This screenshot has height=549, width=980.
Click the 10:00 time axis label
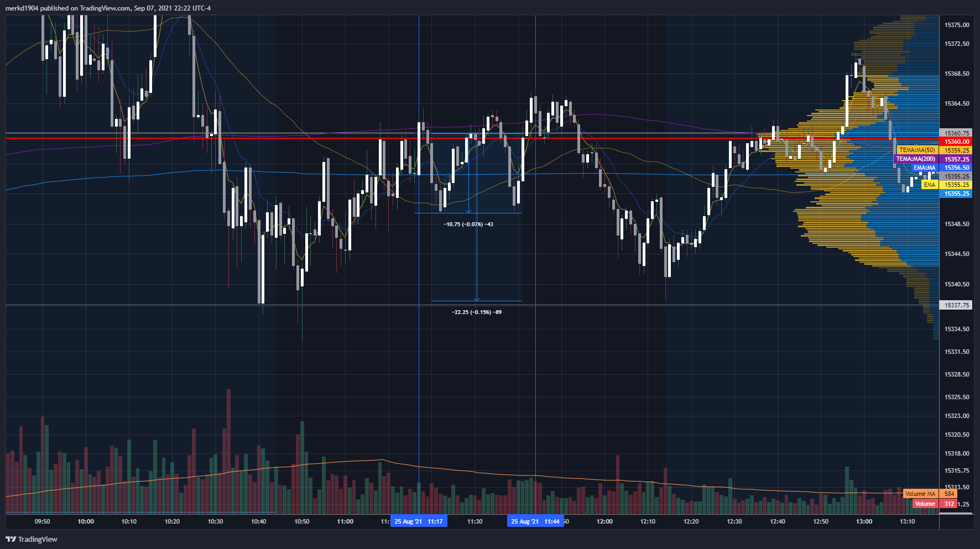pyautogui.click(x=86, y=521)
